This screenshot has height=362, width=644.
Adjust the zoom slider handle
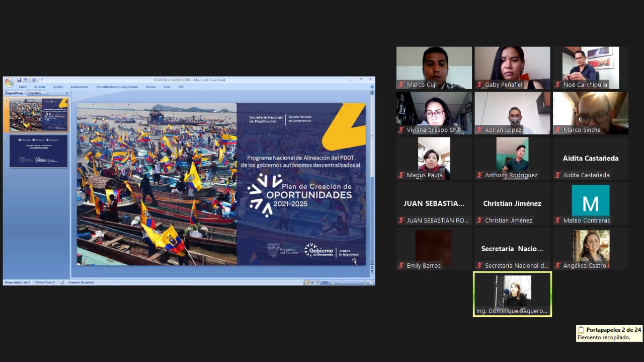coord(342,282)
